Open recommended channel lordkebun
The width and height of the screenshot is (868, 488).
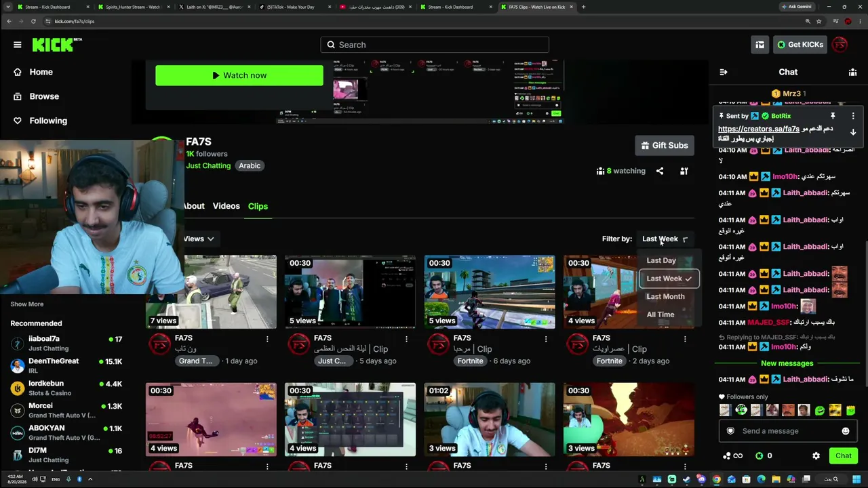66,388
